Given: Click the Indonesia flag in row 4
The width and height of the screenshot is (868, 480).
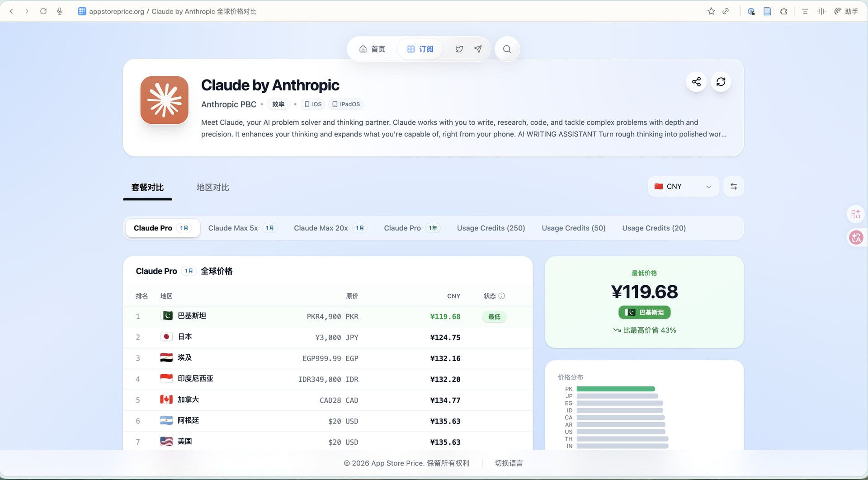Looking at the screenshot, I should (166, 379).
